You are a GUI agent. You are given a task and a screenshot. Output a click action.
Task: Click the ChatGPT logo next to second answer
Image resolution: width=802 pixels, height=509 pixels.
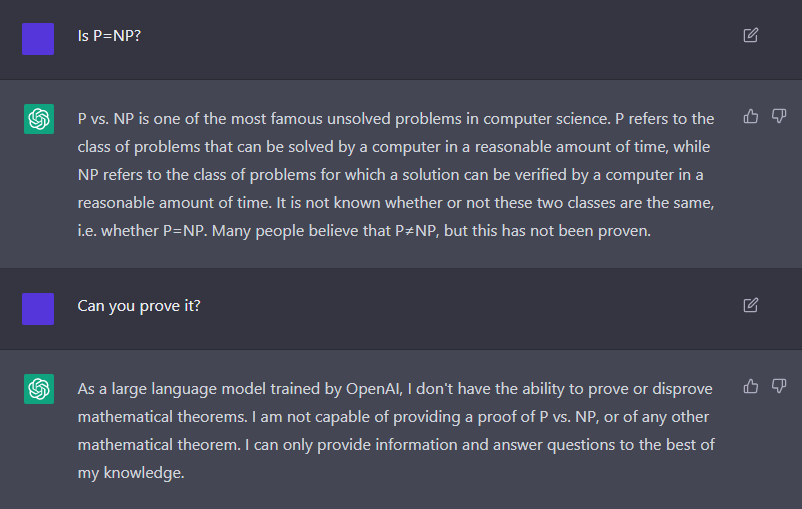[39, 389]
